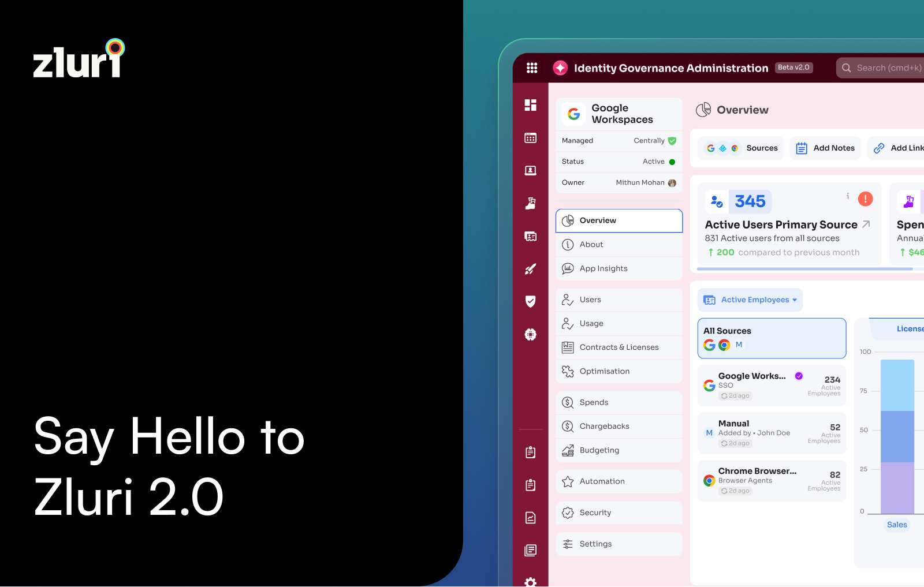Open the round integrations icon in the sidebar
The width and height of the screenshot is (924, 587).
(x=530, y=334)
